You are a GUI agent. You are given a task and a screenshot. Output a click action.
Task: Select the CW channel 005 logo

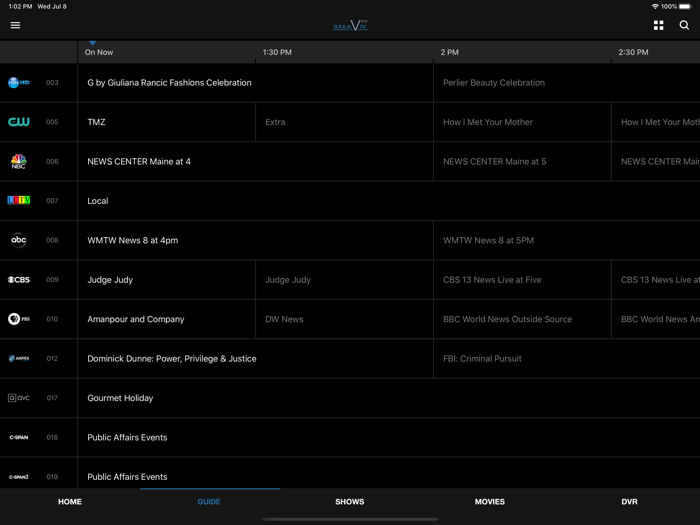[19, 122]
